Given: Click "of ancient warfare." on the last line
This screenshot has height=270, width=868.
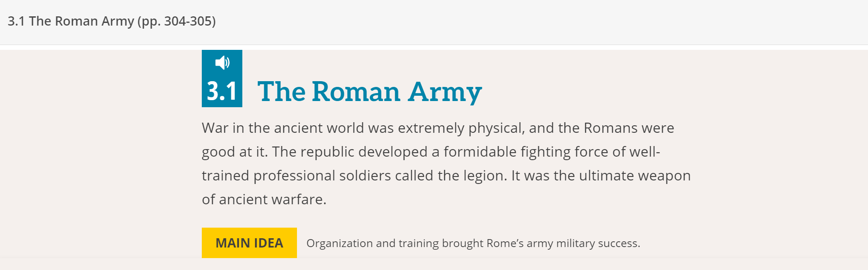Looking at the screenshot, I should (x=264, y=199).
